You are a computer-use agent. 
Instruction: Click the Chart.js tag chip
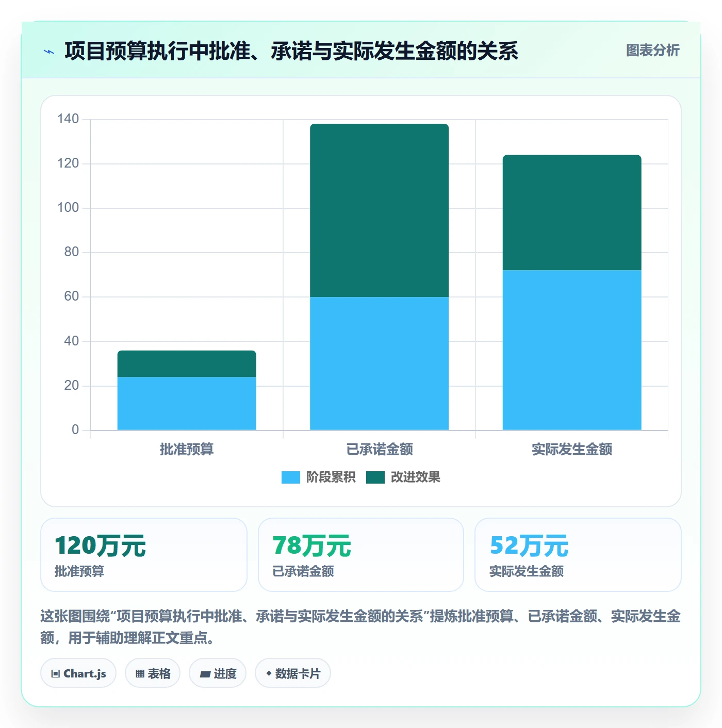(x=78, y=673)
